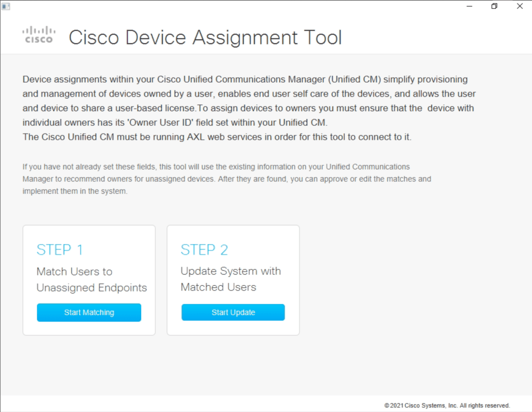The image size is (532, 412).
Task: Click the "implement them in the system" line
Action: click(75, 191)
